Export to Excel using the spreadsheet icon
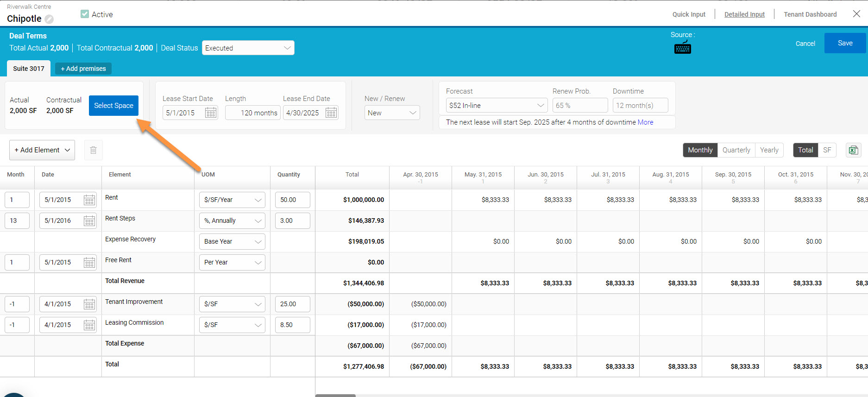 coord(853,150)
